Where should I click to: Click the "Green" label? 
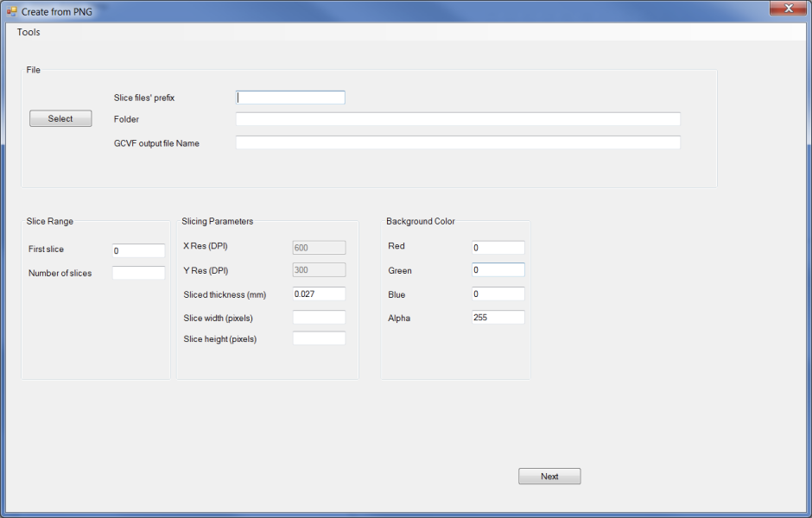pyautogui.click(x=400, y=270)
